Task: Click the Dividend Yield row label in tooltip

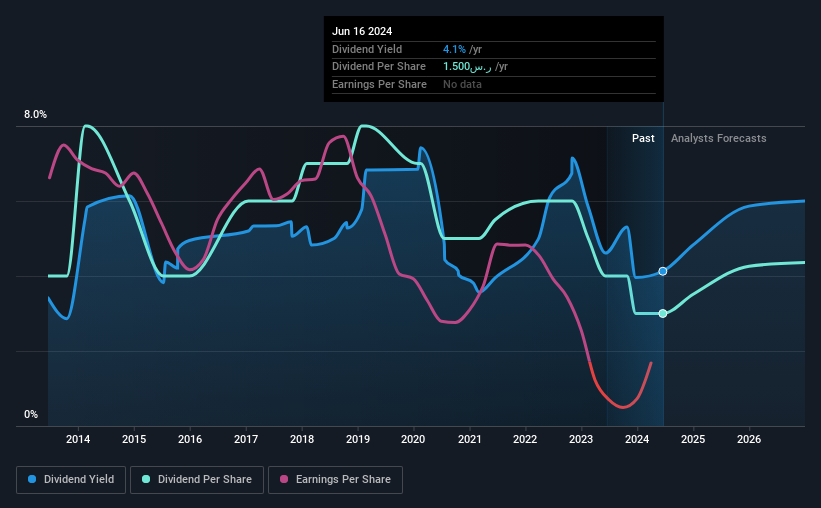Action: [367, 49]
